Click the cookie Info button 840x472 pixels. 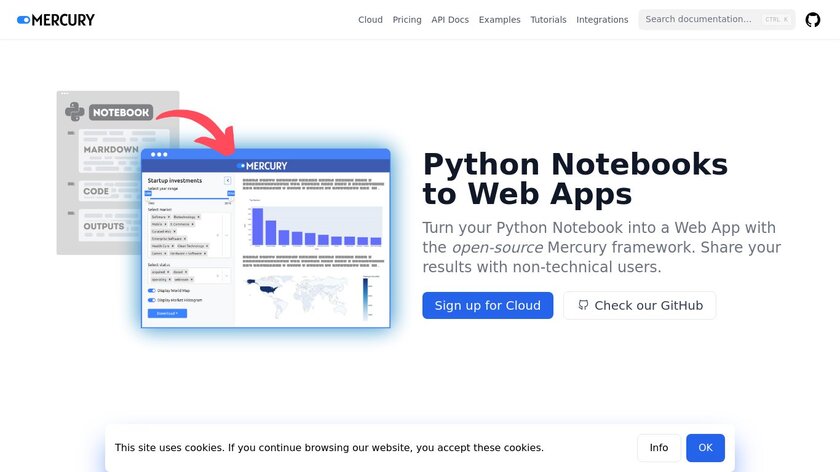click(659, 448)
